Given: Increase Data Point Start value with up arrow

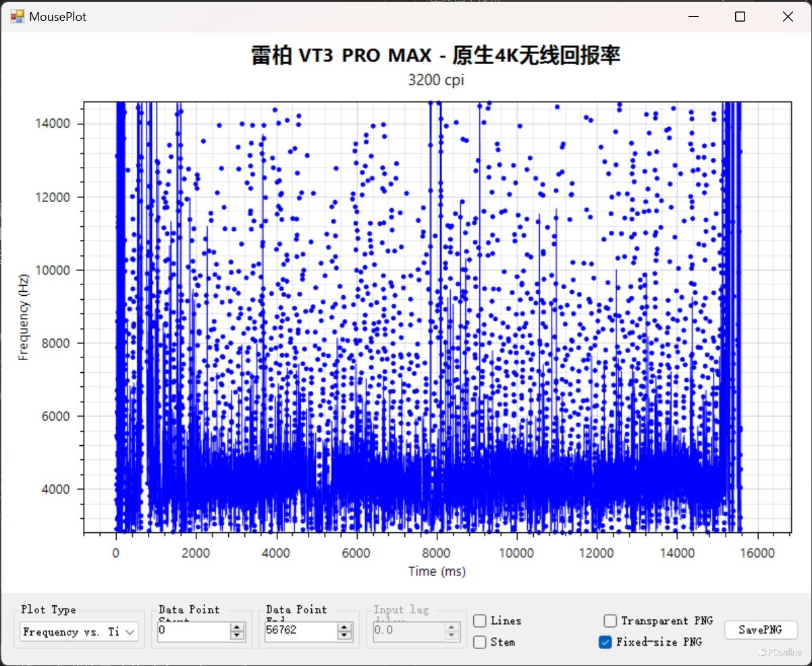Looking at the screenshot, I should (x=238, y=627).
